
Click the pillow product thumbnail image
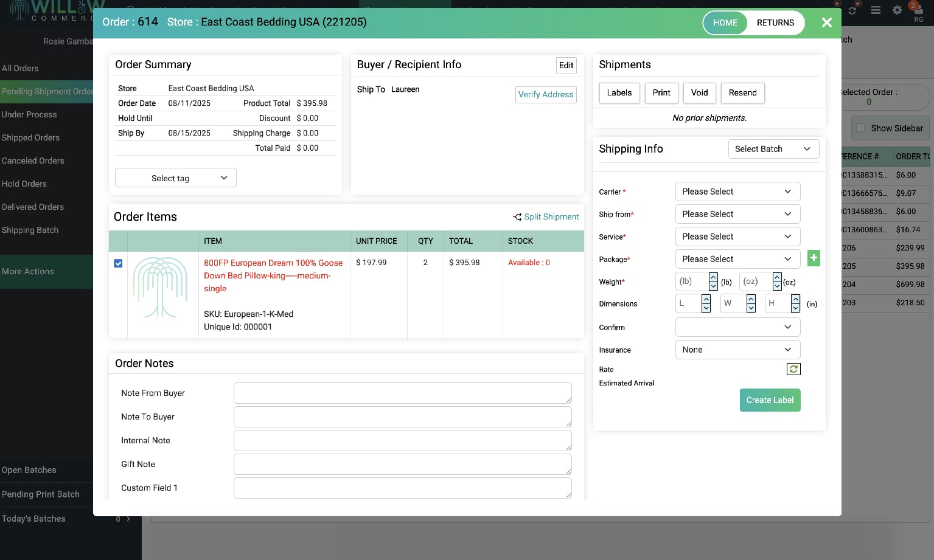(160, 288)
